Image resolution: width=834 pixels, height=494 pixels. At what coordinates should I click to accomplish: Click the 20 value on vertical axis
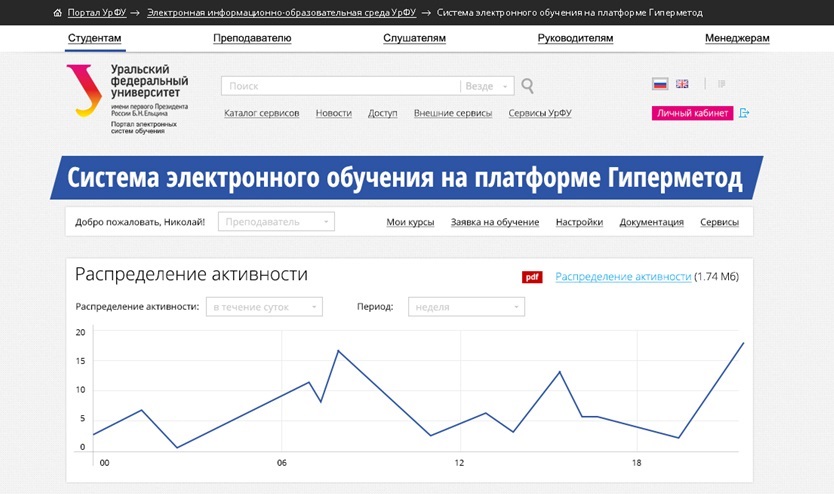pyautogui.click(x=80, y=332)
